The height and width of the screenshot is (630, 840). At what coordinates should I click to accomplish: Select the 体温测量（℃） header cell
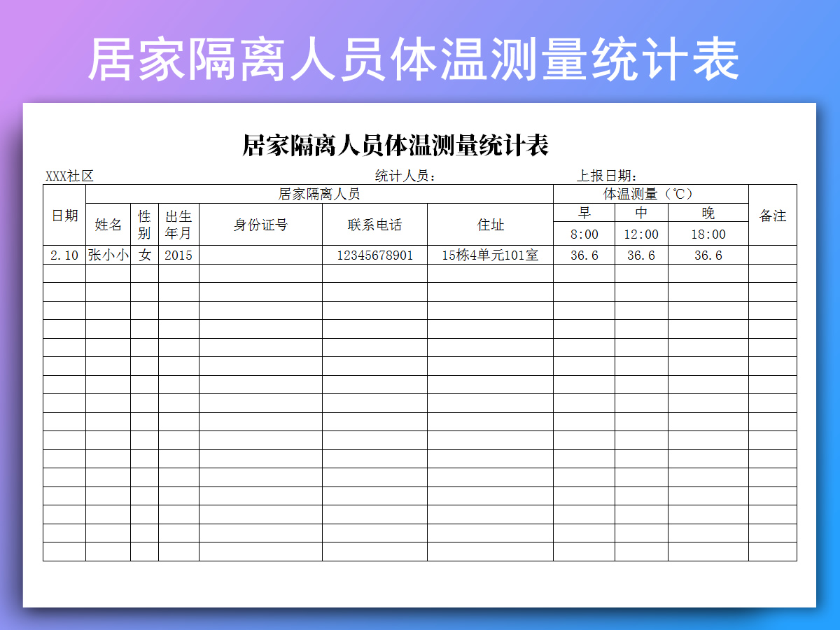[650, 193]
